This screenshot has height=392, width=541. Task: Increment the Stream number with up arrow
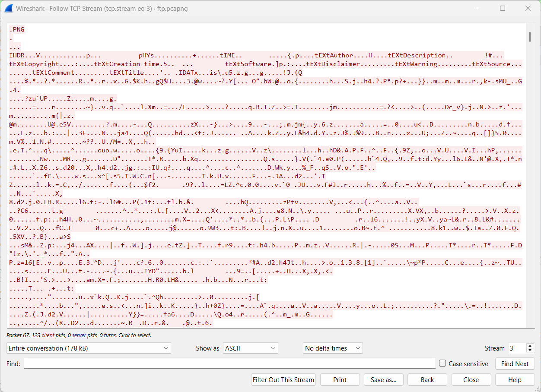point(530,346)
